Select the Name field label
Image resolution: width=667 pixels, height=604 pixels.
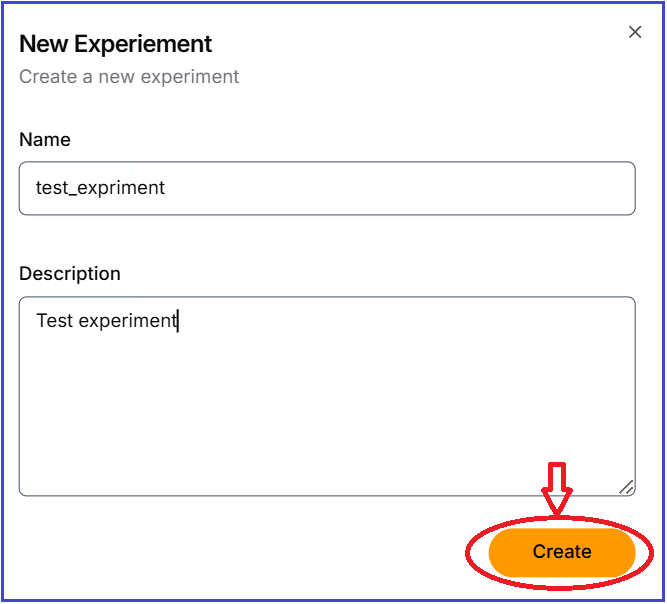click(45, 140)
